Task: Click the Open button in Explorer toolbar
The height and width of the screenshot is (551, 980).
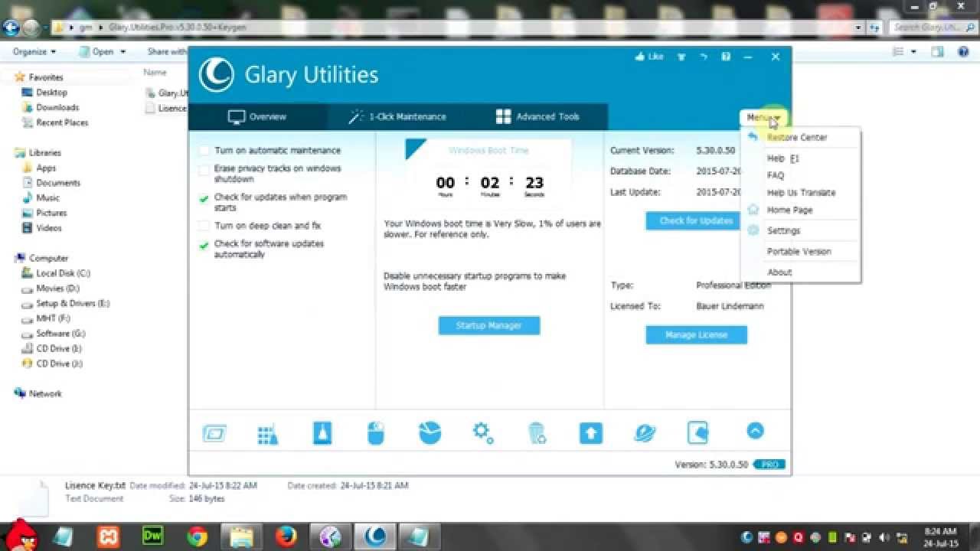Action: pyautogui.click(x=101, y=52)
